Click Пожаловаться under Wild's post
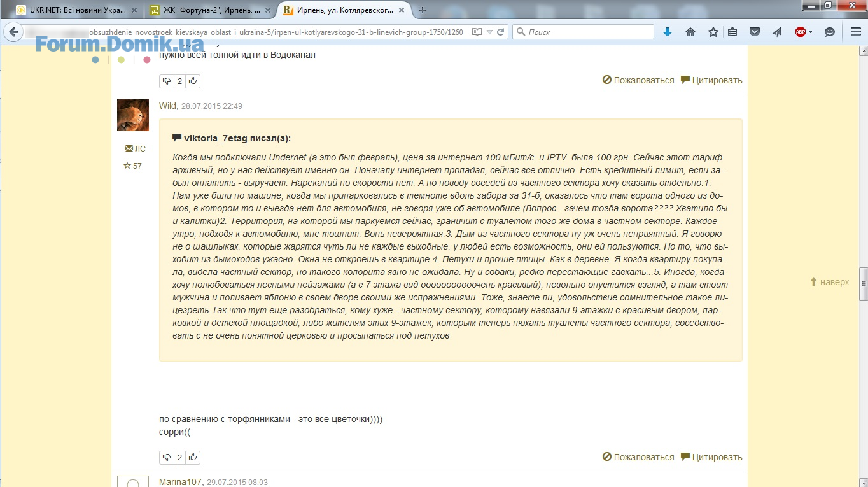Screen dimensions: 868x487 [638, 457]
